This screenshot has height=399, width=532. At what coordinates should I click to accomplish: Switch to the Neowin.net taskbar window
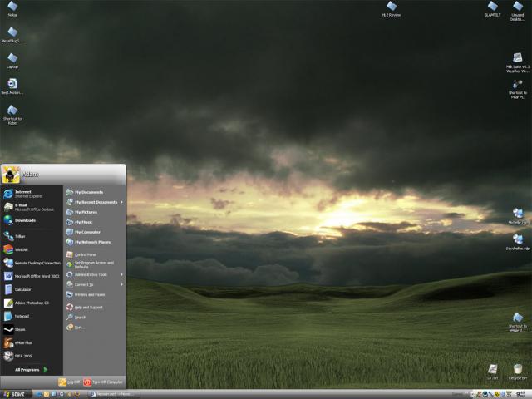point(114,394)
